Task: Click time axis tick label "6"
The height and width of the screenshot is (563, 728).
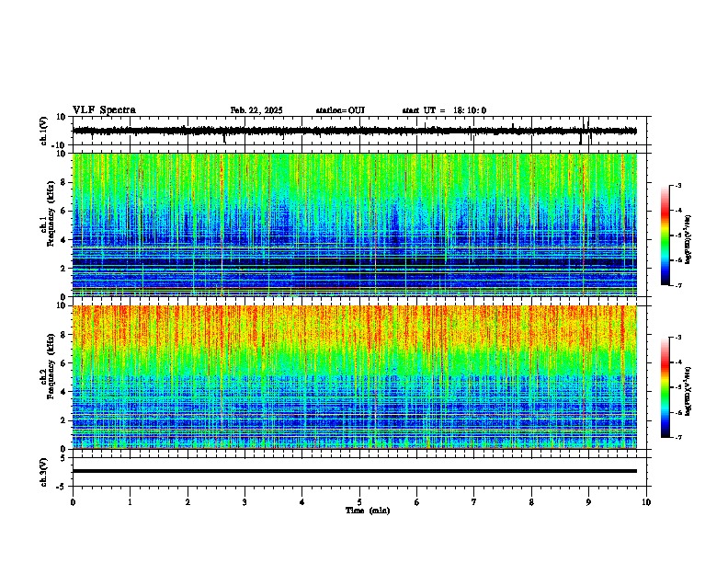Action: tap(417, 502)
